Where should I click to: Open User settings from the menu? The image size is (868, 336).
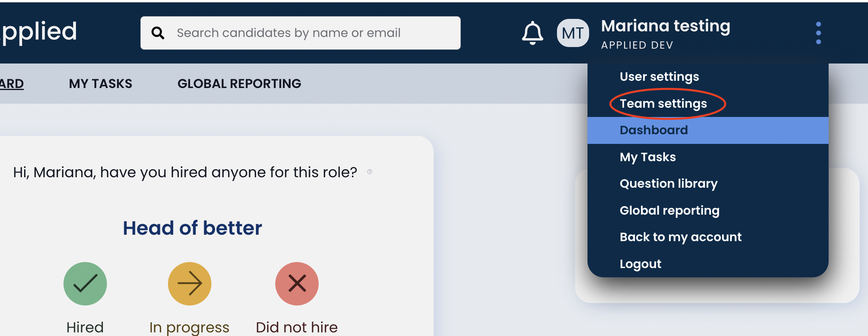[x=659, y=77]
